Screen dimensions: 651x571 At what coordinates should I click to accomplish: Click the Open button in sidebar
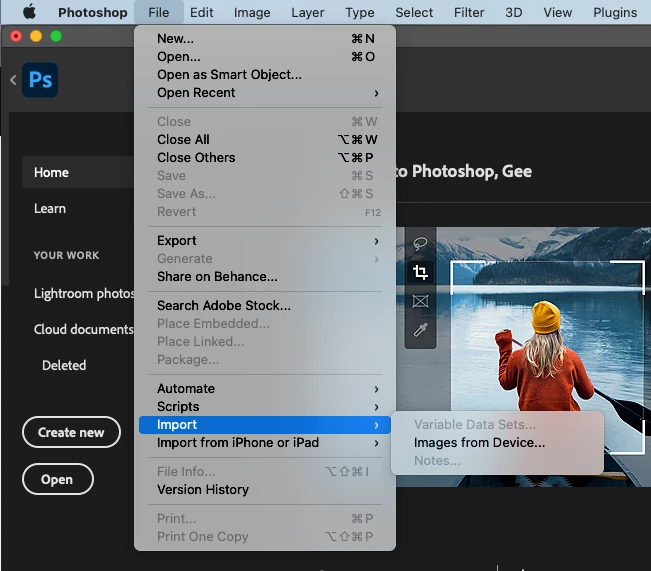(x=58, y=479)
